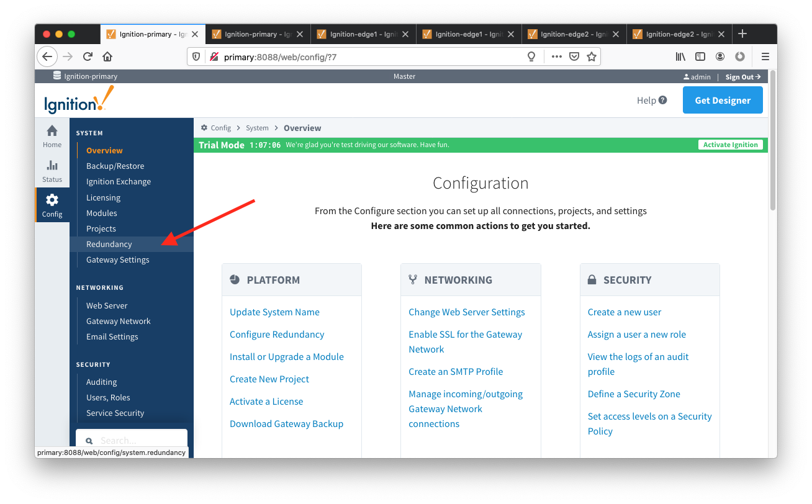Open the hamburger application menu
The height and width of the screenshot is (504, 812).
coord(765,56)
